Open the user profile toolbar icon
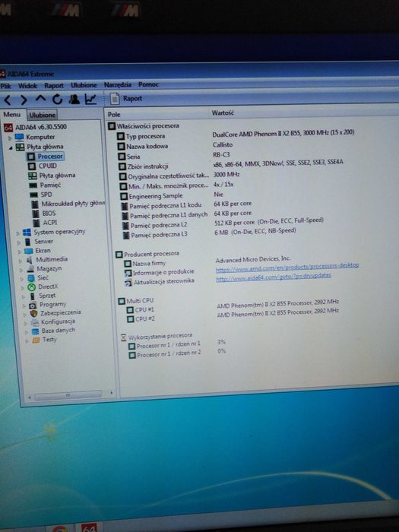This screenshot has width=399, height=532. coord(74,99)
